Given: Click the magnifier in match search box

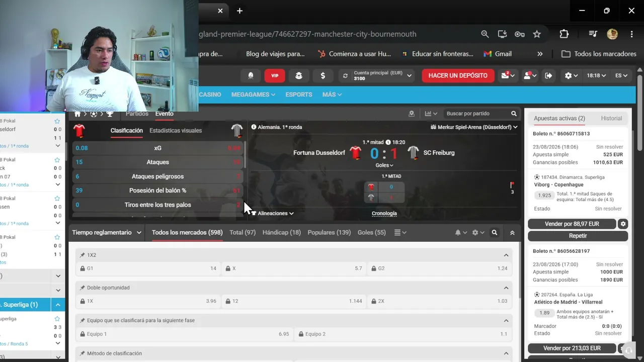Looking at the screenshot, I should coord(514,114).
